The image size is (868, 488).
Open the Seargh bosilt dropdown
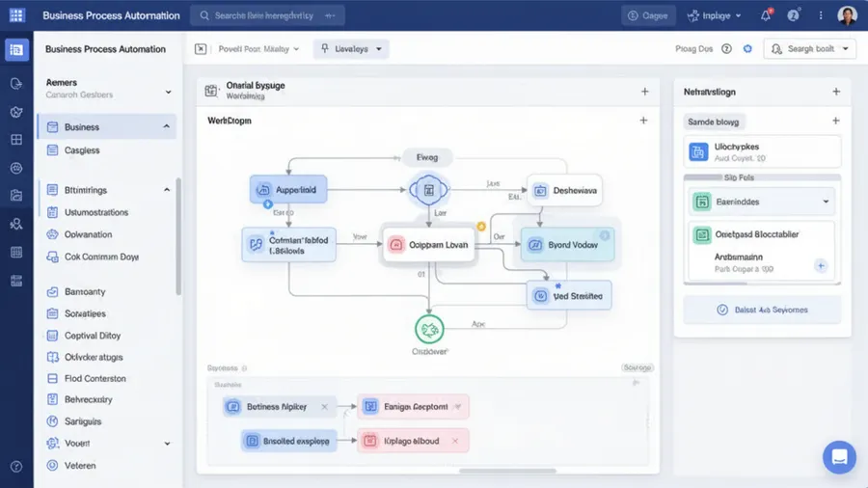pyautogui.click(x=810, y=49)
